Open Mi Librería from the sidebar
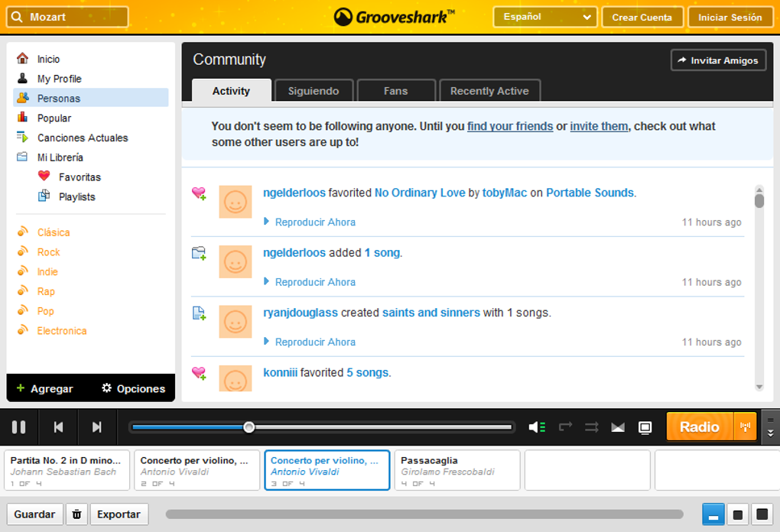This screenshot has width=780, height=532. coord(59,157)
